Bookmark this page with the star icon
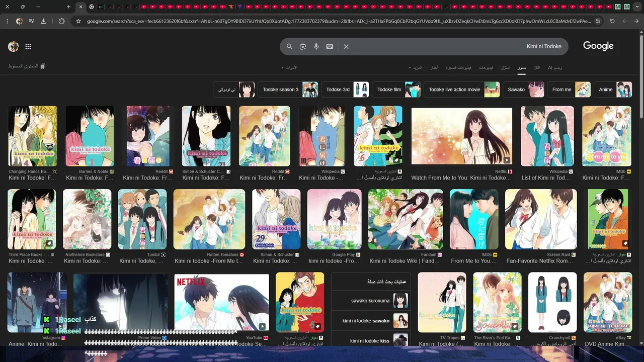The width and height of the screenshot is (644, 362). tap(78, 21)
